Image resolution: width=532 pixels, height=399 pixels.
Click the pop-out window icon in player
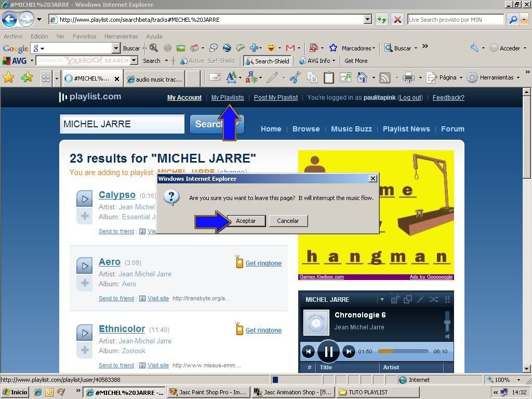[407, 299]
